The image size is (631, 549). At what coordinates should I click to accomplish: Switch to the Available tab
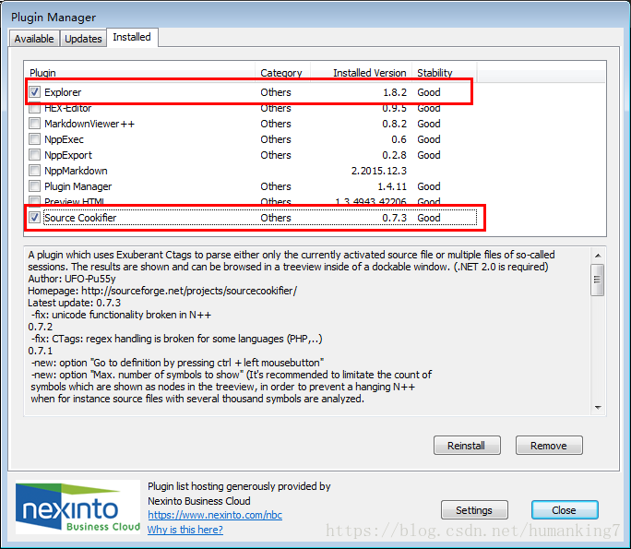(34, 39)
